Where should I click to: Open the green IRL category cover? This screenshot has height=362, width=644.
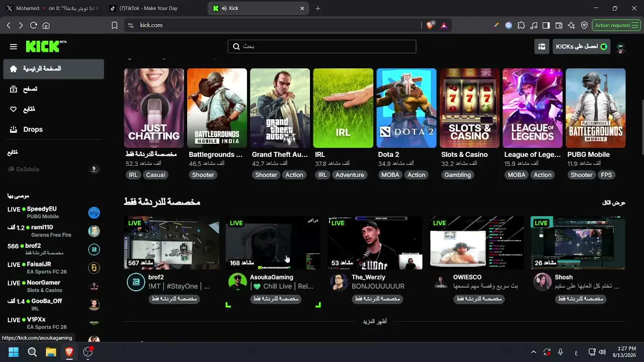point(343,108)
